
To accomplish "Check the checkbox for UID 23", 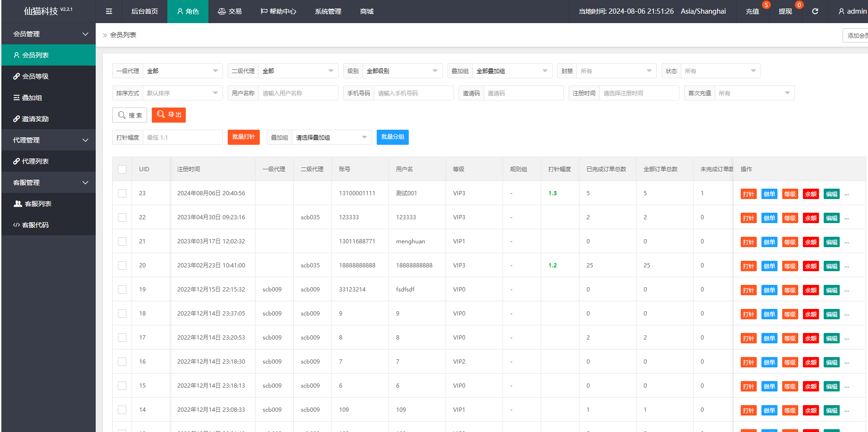I will click(122, 193).
